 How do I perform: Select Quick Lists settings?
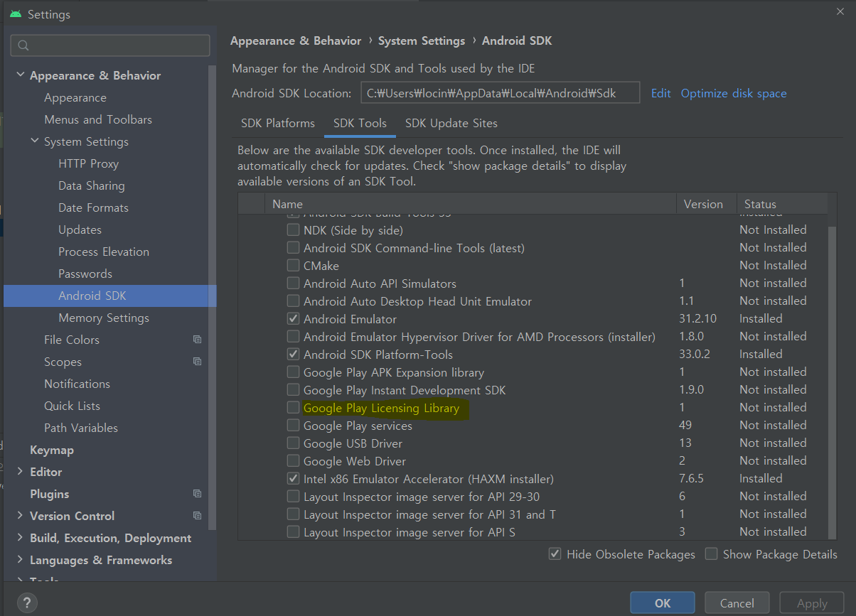pyautogui.click(x=72, y=406)
